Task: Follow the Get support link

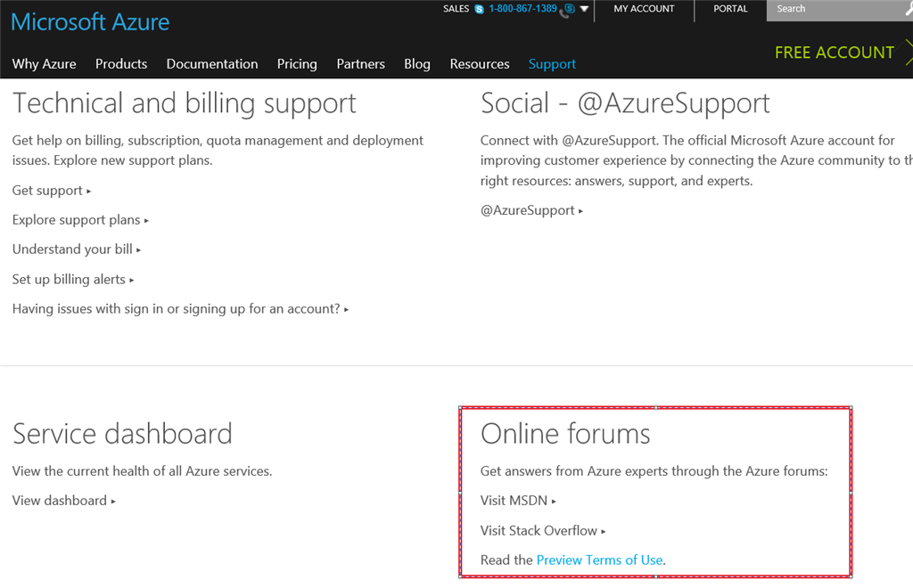Action: pos(51,191)
